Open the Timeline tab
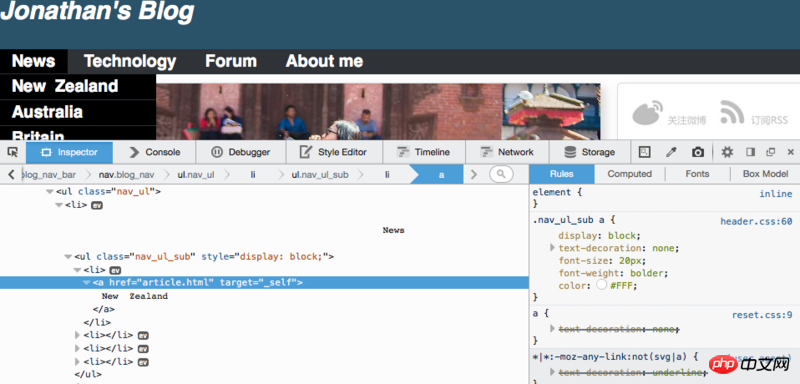 coord(423,152)
